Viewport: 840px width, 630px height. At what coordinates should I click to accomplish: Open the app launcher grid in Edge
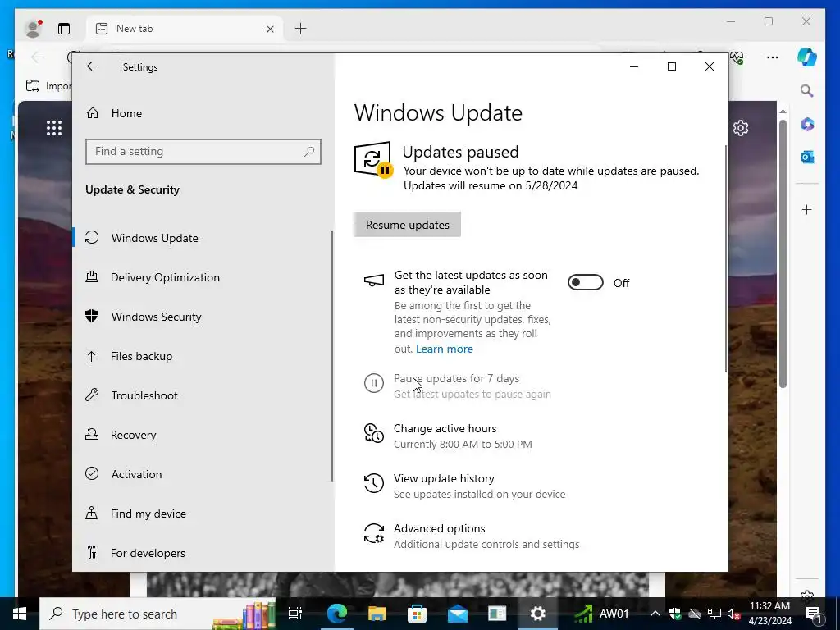[53, 128]
